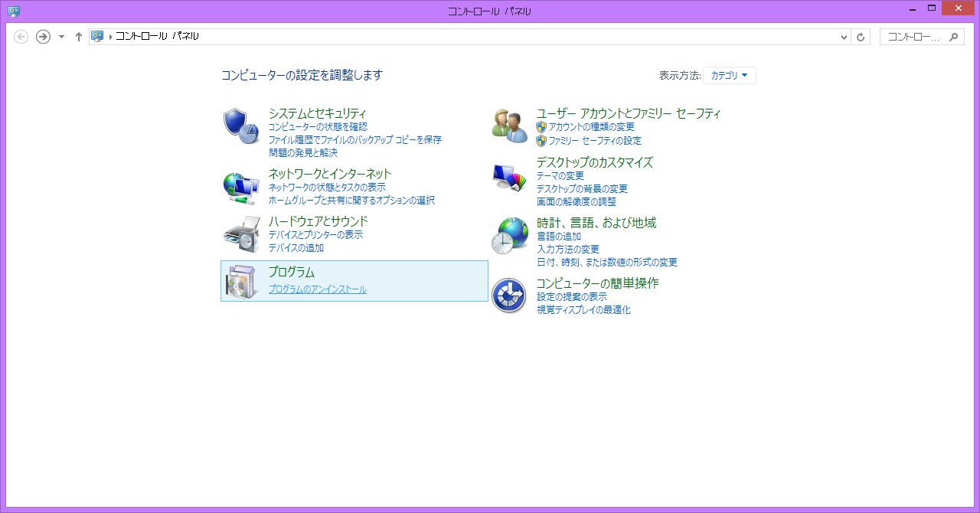Image resolution: width=980 pixels, height=513 pixels.
Task: Click デバイスの追加 link
Action: (x=296, y=248)
